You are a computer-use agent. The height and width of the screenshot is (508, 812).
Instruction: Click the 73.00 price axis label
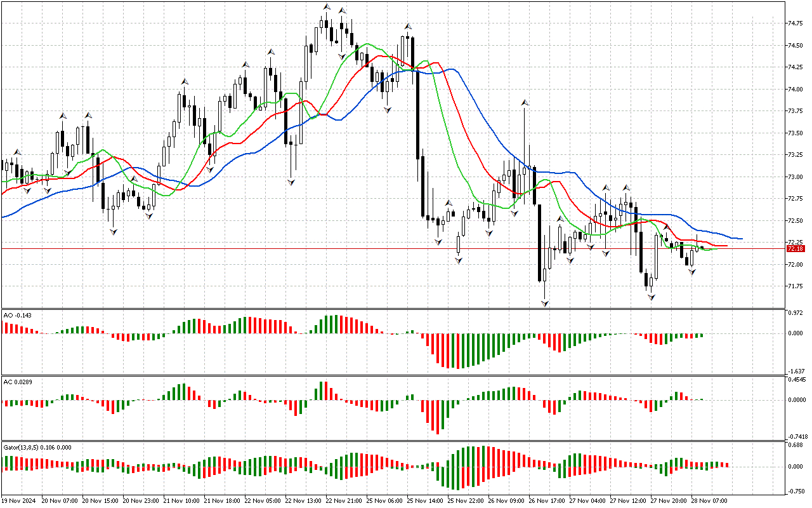click(795, 177)
